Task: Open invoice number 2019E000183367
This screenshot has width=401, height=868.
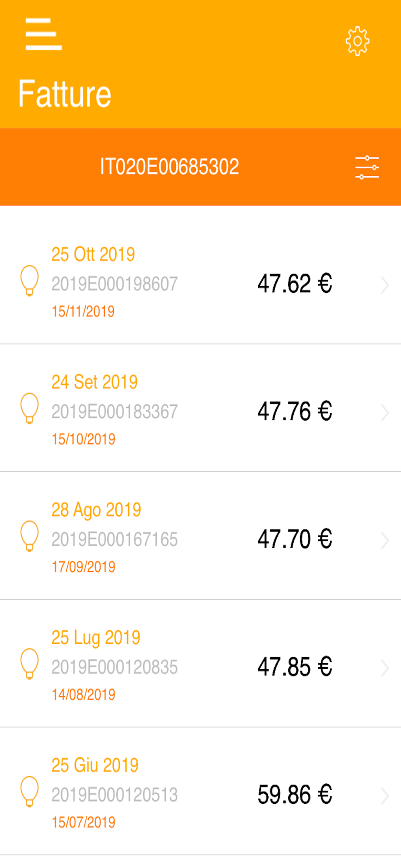Action: pyautogui.click(x=115, y=411)
